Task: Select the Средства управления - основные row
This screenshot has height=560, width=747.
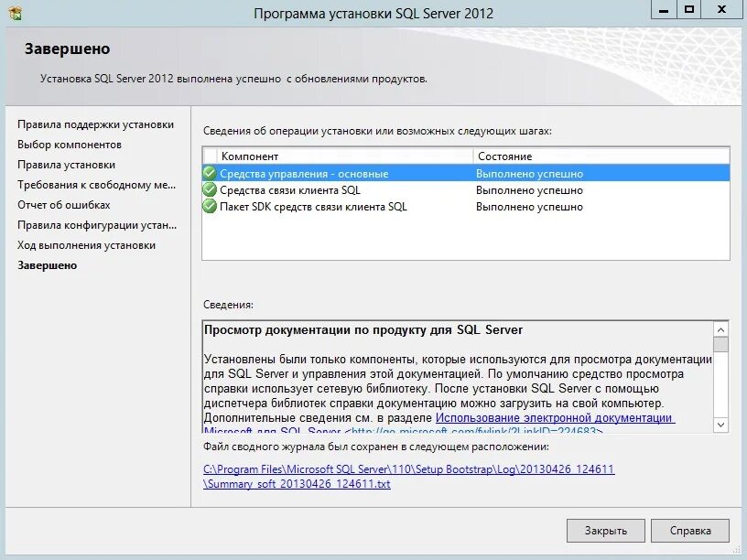Action: pyautogui.click(x=466, y=173)
